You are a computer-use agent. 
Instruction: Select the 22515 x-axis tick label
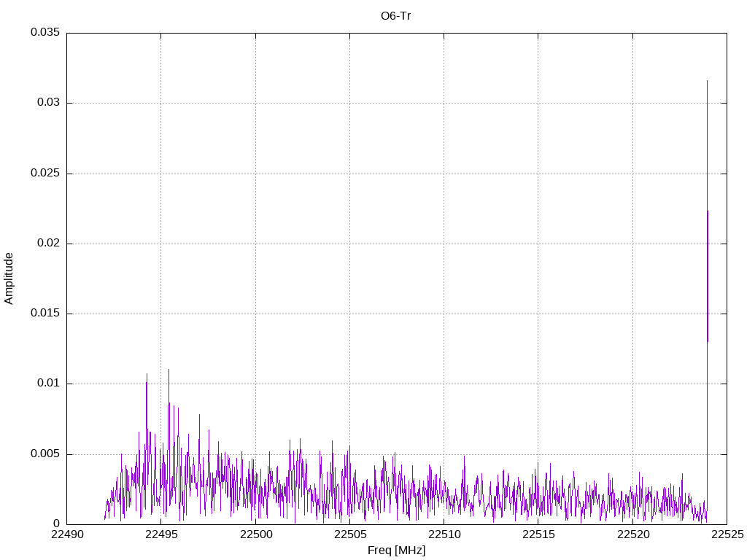(x=538, y=534)
